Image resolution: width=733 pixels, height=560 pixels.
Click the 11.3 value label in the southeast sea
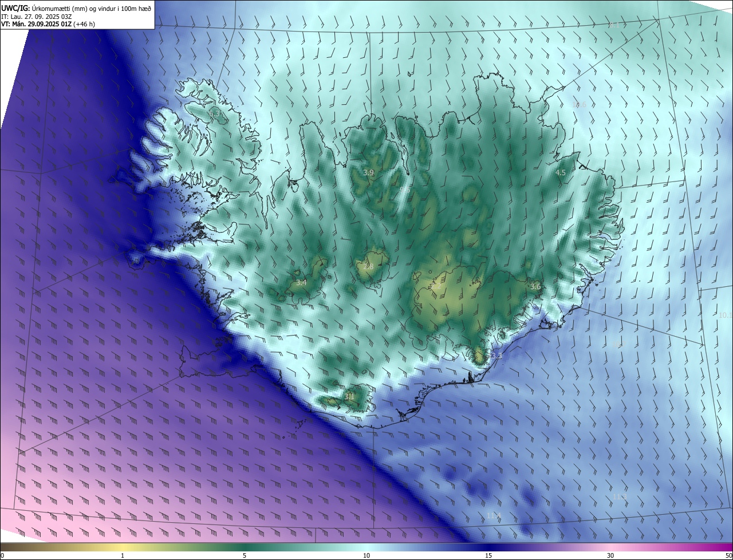620,496
